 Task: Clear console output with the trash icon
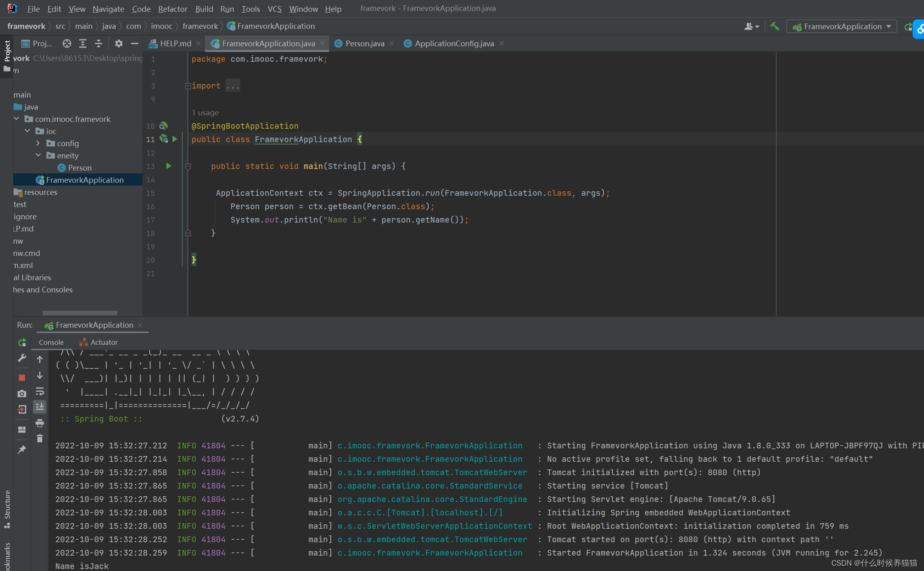pos(40,439)
